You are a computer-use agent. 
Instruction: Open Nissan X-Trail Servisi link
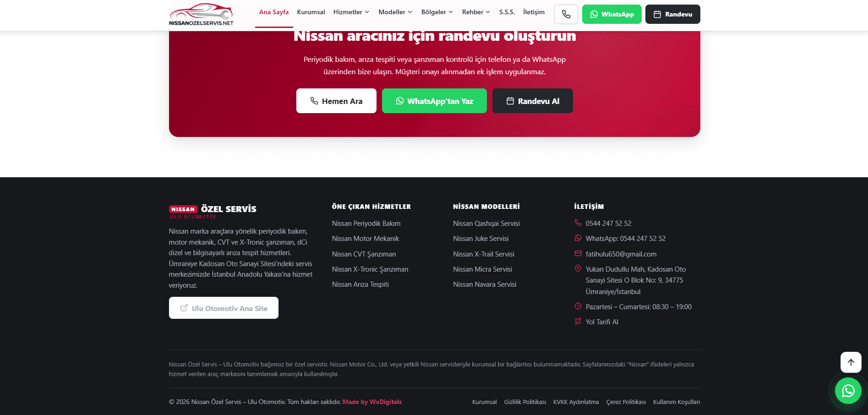[484, 254]
